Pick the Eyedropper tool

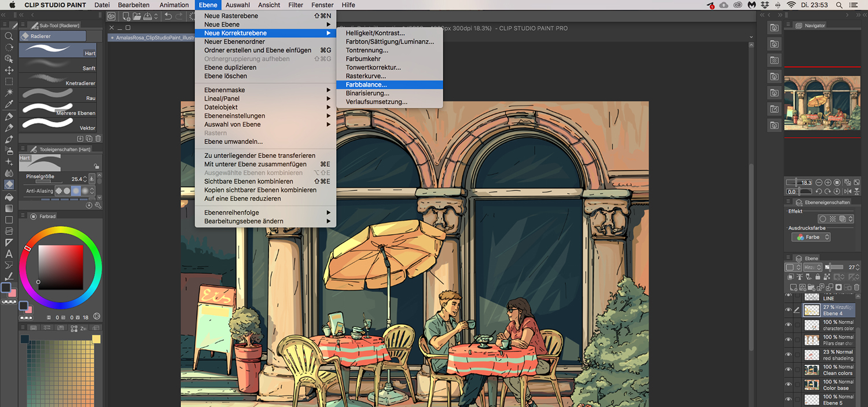point(9,104)
